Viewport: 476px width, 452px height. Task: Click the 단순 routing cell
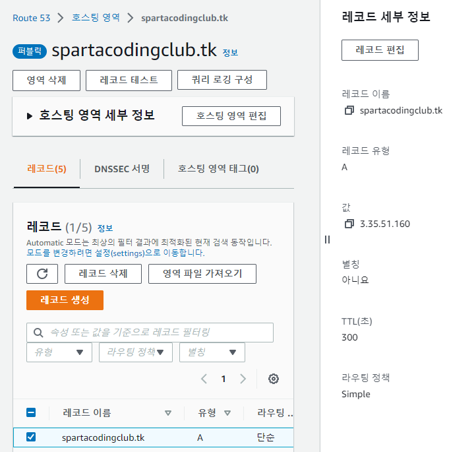(266, 437)
